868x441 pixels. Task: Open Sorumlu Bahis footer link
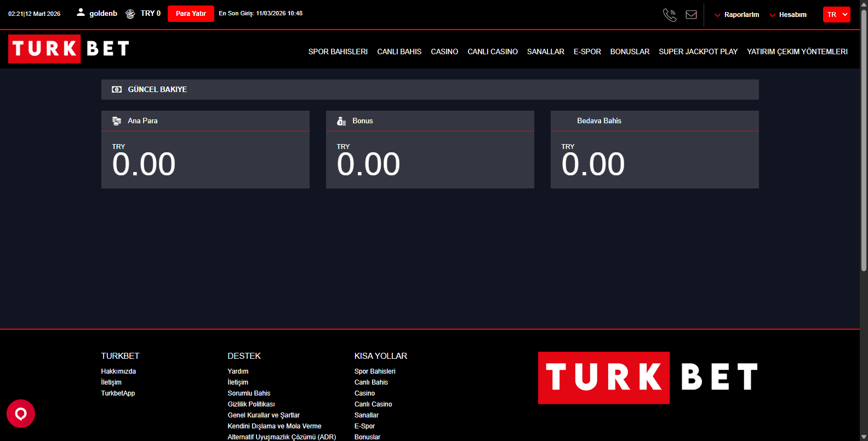[x=249, y=393]
